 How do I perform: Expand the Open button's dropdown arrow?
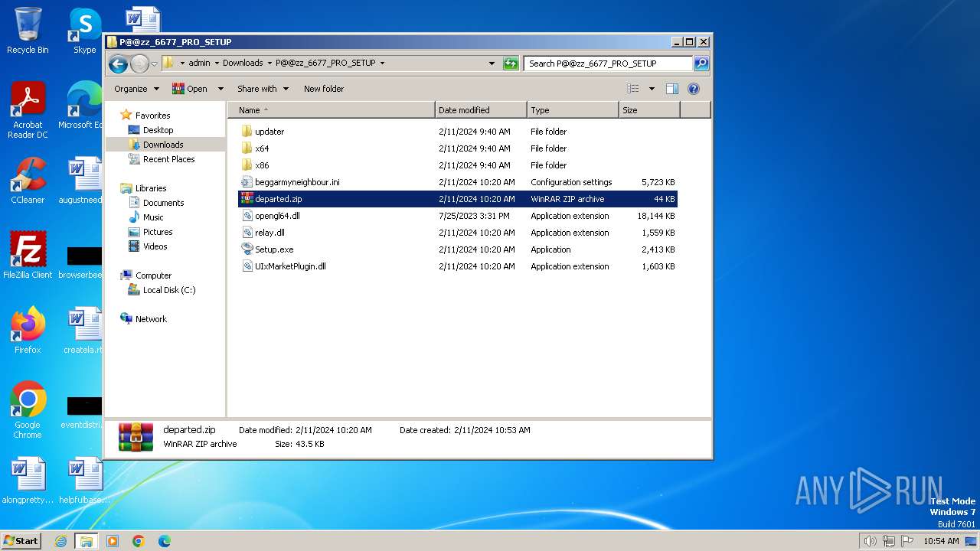click(220, 89)
